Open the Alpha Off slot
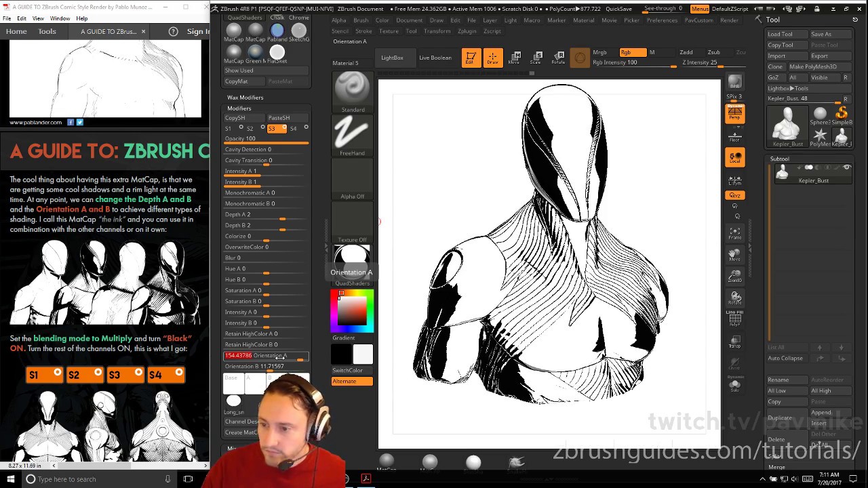The image size is (868, 488). (x=352, y=179)
